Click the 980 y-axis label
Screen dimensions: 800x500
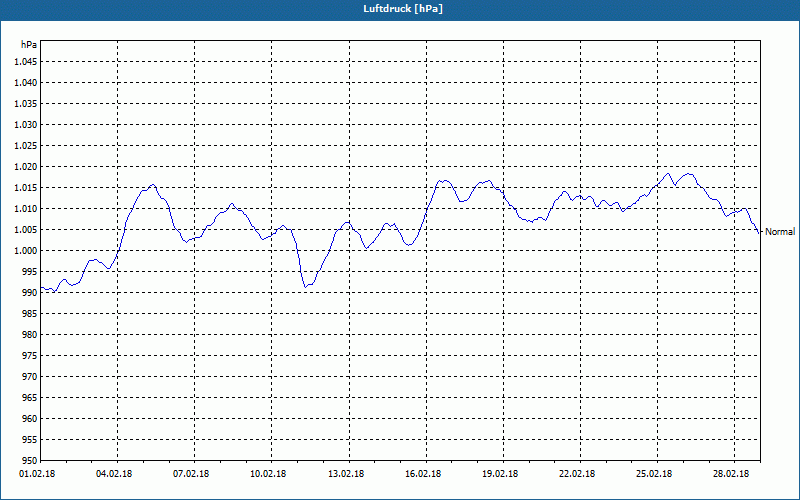[30, 335]
